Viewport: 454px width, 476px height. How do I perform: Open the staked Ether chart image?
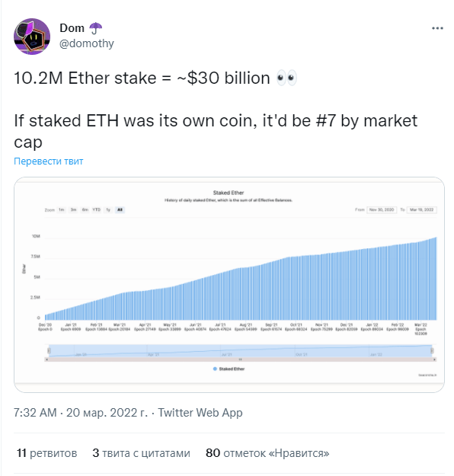coord(229,284)
